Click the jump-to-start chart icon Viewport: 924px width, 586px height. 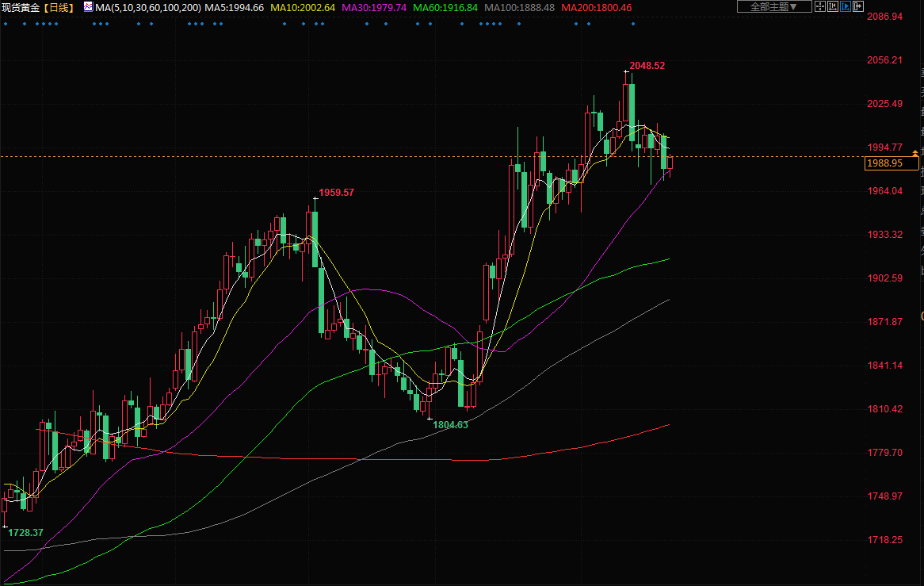834,6
